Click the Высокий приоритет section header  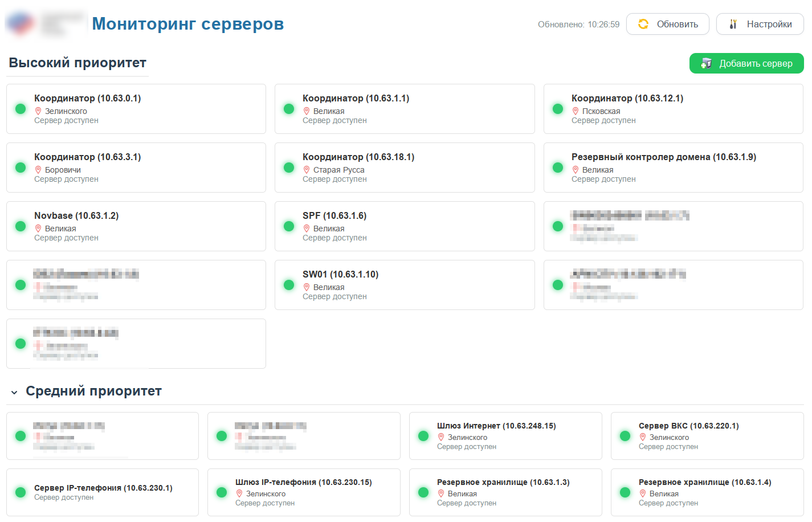pos(77,63)
